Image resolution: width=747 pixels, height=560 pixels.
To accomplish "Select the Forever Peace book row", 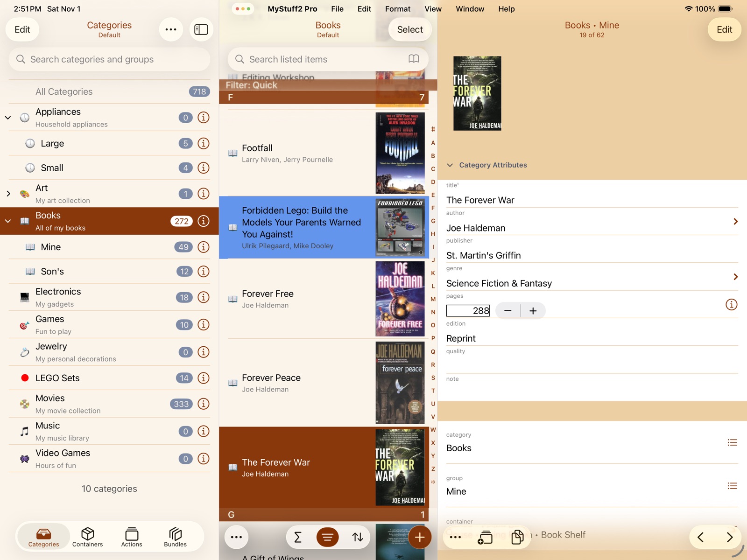I will tap(324, 383).
